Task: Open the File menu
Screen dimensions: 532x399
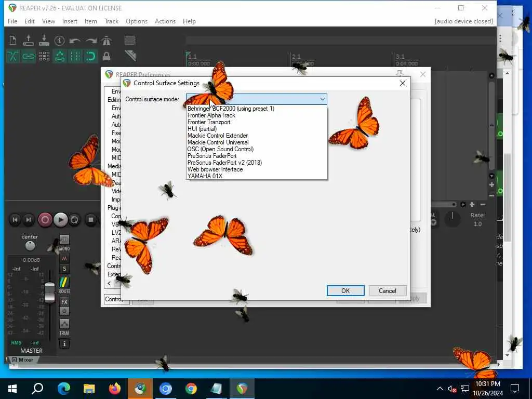Action: click(x=12, y=21)
